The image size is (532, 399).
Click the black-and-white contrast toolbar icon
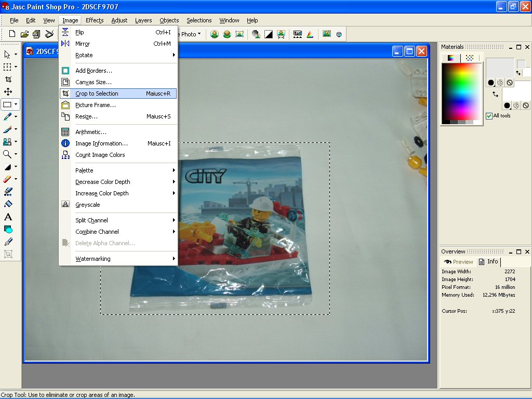269,34
